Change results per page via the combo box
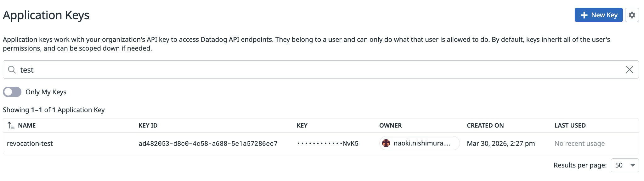The height and width of the screenshot is (181, 644). 624,165
